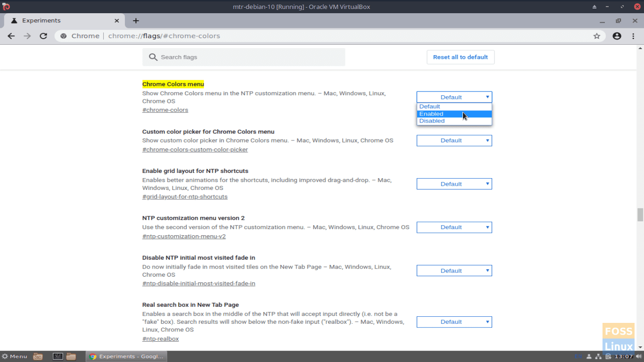Click the highlighted Chrome Colors menu heading
This screenshot has height=362, width=644.
point(173,84)
